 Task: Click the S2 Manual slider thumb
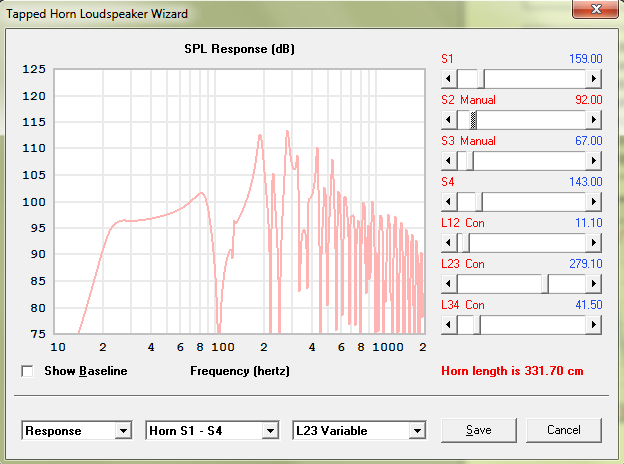tap(473, 120)
